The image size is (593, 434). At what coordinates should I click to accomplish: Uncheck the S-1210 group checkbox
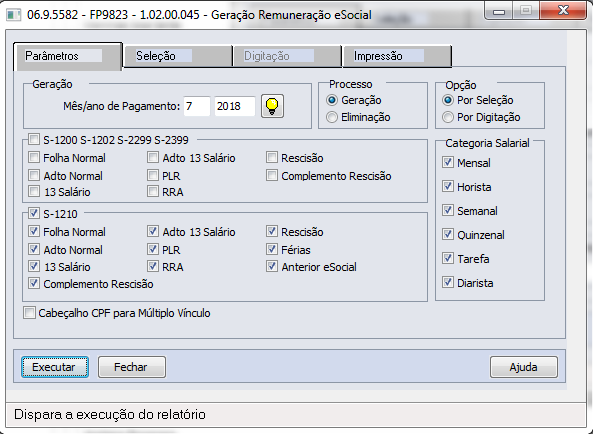tap(34, 213)
